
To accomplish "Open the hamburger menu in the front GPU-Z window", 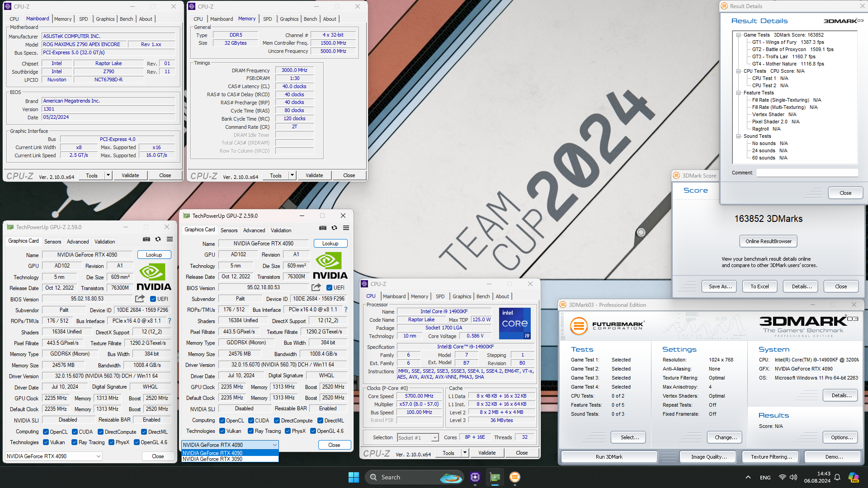I will (x=346, y=228).
